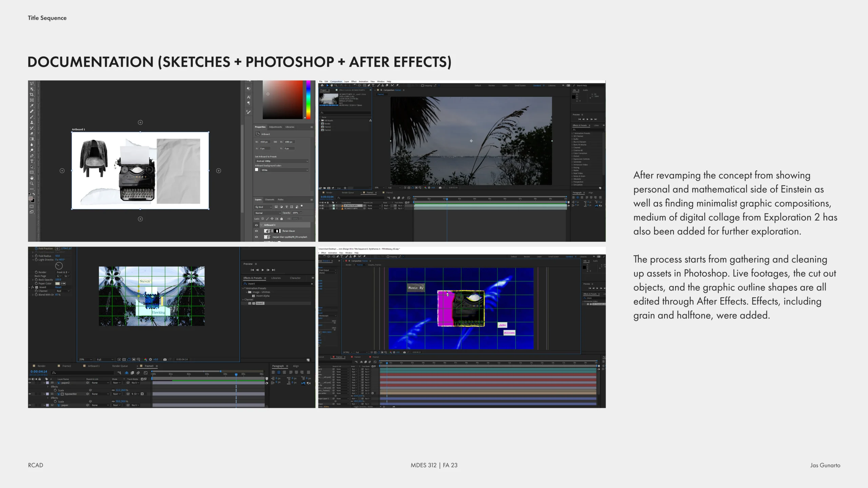Click the rainbow hue slider in Photoshop
The width and height of the screenshot is (868, 488).
308,99
